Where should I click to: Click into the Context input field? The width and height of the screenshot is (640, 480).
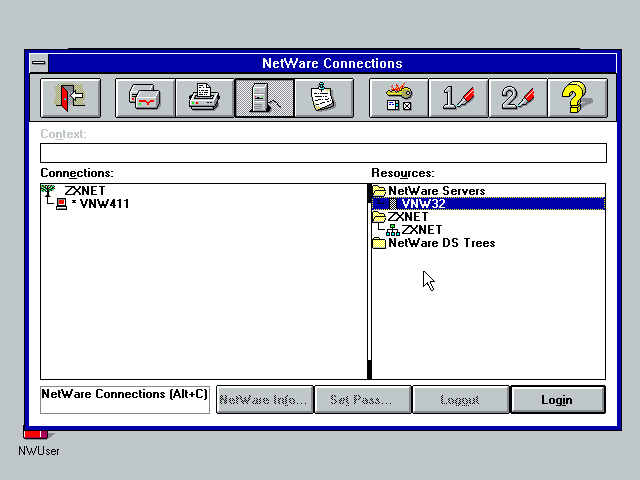(323, 153)
